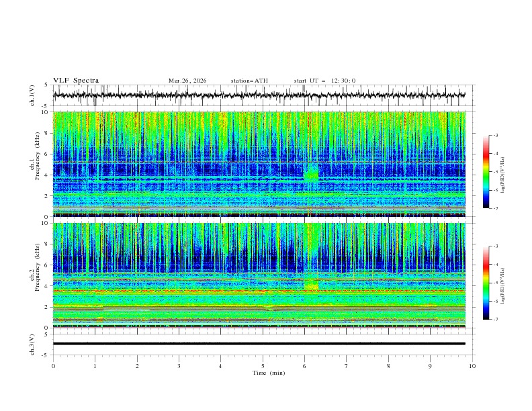Click the ch.2 spectrogram panel
Viewport: 532px width, 411px height.
click(259, 275)
